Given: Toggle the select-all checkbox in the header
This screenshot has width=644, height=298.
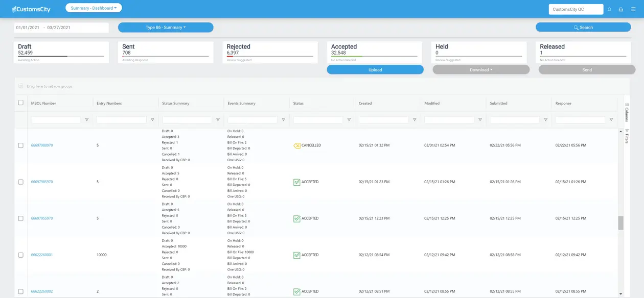Looking at the screenshot, I should 21,103.
